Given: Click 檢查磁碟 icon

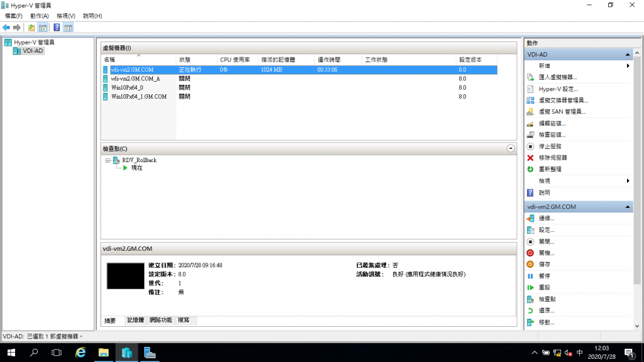Looking at the screenshot, I should pos(530,134).
